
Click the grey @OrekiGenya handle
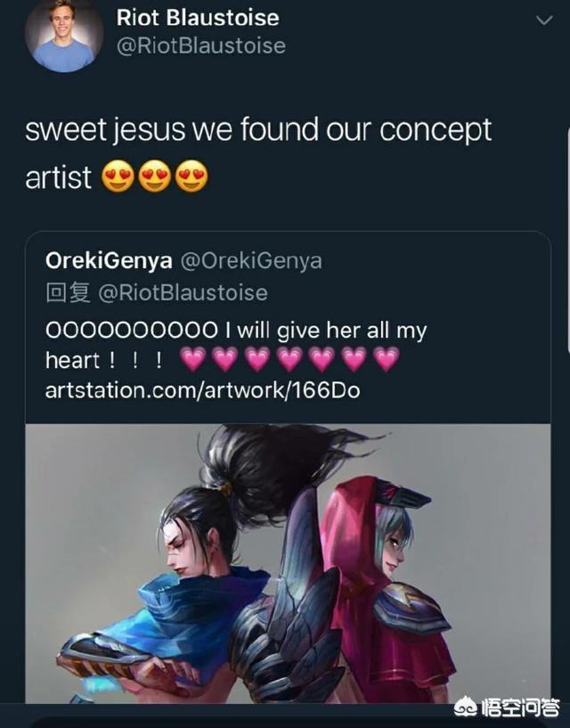point(251,260)
